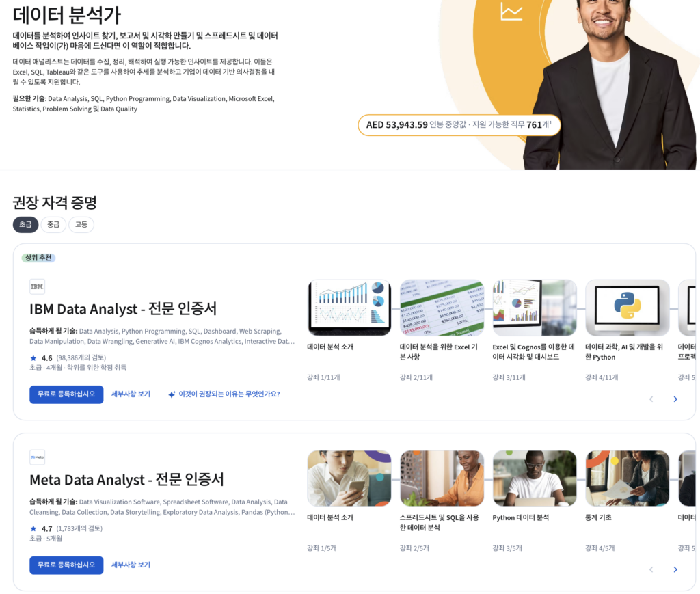Click 무료로 등록하십시오 for IBM Data Analyst

coord(66,394)
